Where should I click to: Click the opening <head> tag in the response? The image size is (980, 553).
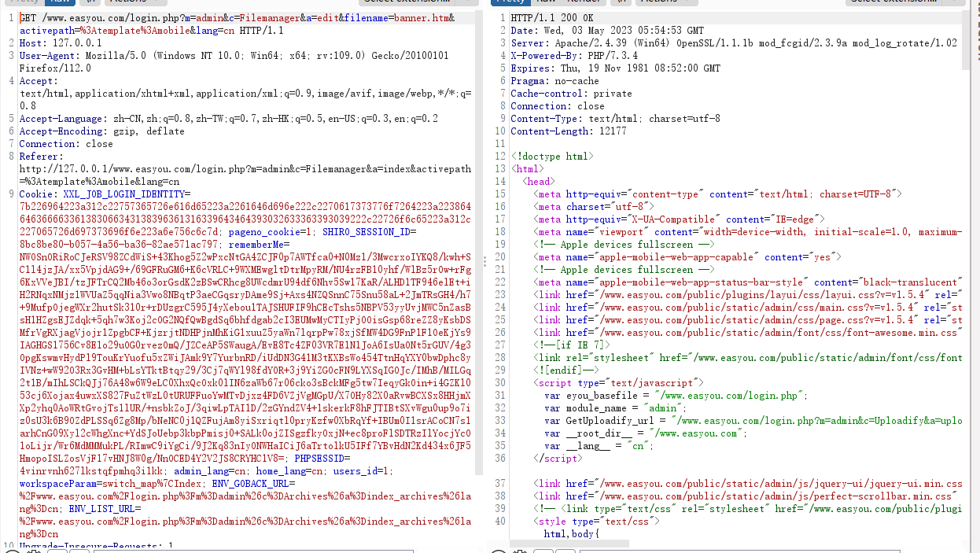click(539, 181)
